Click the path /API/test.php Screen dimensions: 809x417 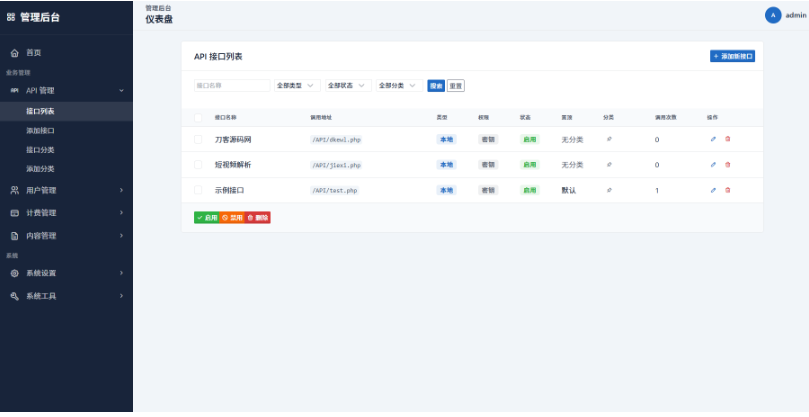coord(334,190)
